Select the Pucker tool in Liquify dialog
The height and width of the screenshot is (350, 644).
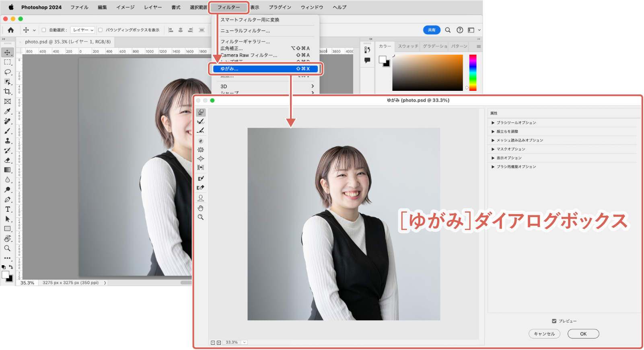click(x=201, y=150)
